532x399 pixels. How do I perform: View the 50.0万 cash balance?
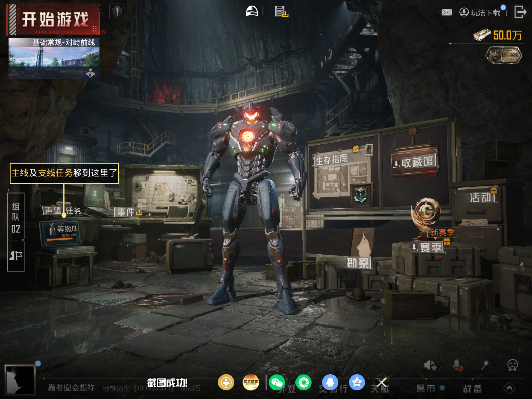click(498, 35)
